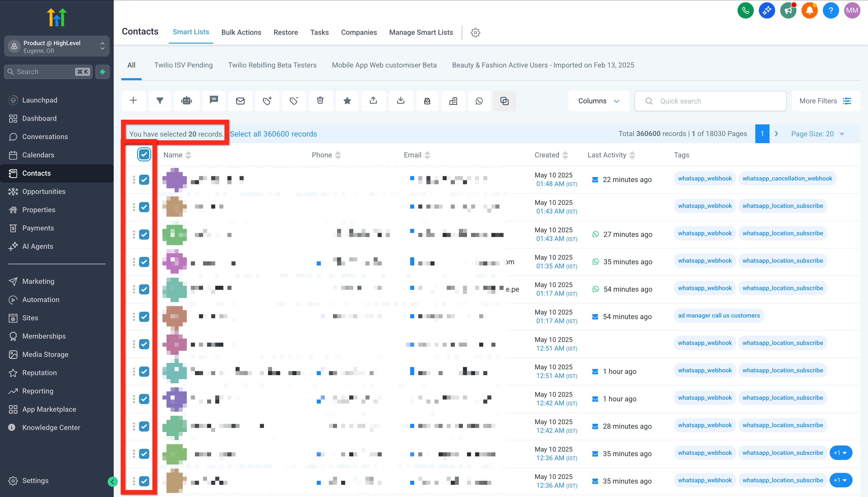This screenshot has height=497, width=868.
Task: Expand the Product @ HighLevel account switcher
Action: coord(57,46)
